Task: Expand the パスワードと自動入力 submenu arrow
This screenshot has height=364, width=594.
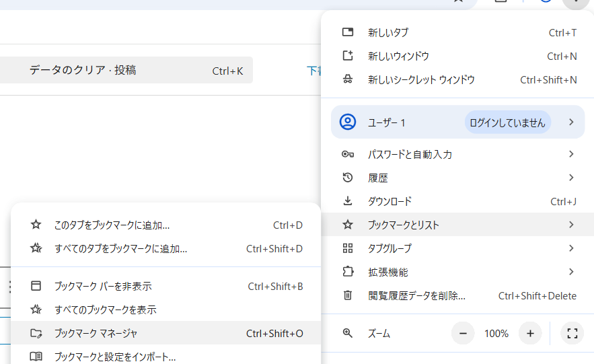Action: click(571, 154)
